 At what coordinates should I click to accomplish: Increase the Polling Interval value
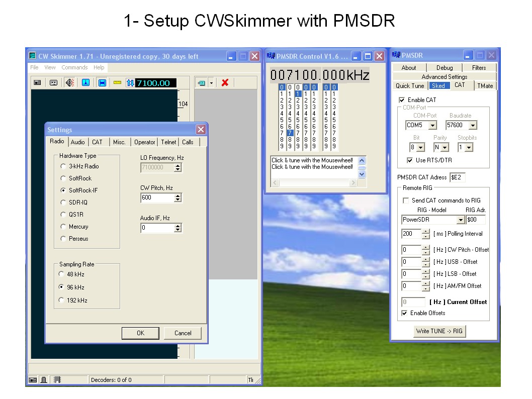click(x=425, y=232)
